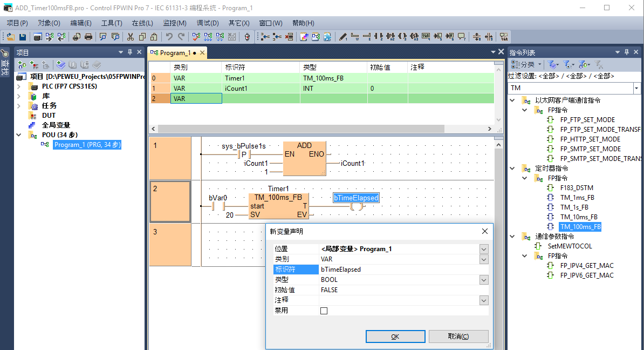The height and width of the screenshot is (350, 644).
Task: Click the speech-bubble comment tool icon
Action: click(461, 37)
